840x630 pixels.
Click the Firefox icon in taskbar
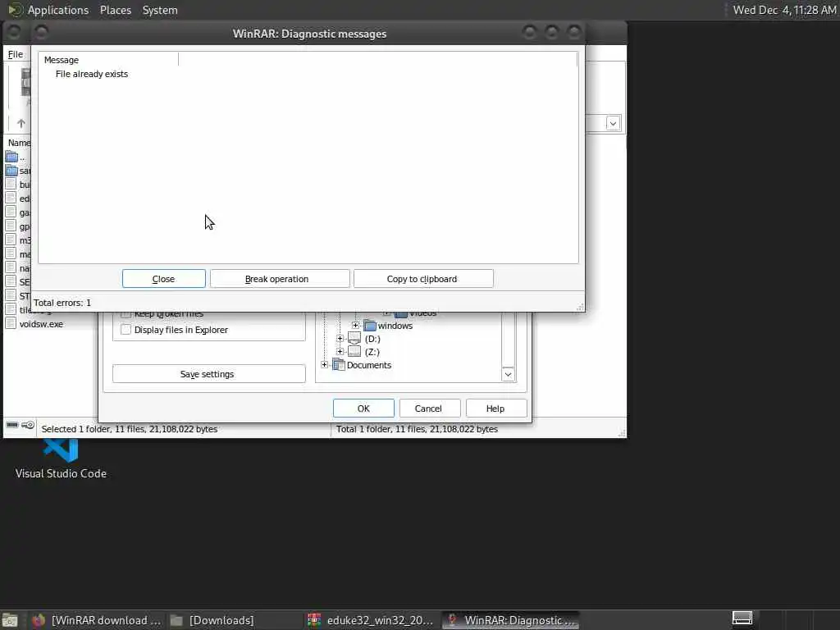click(38, 620)
